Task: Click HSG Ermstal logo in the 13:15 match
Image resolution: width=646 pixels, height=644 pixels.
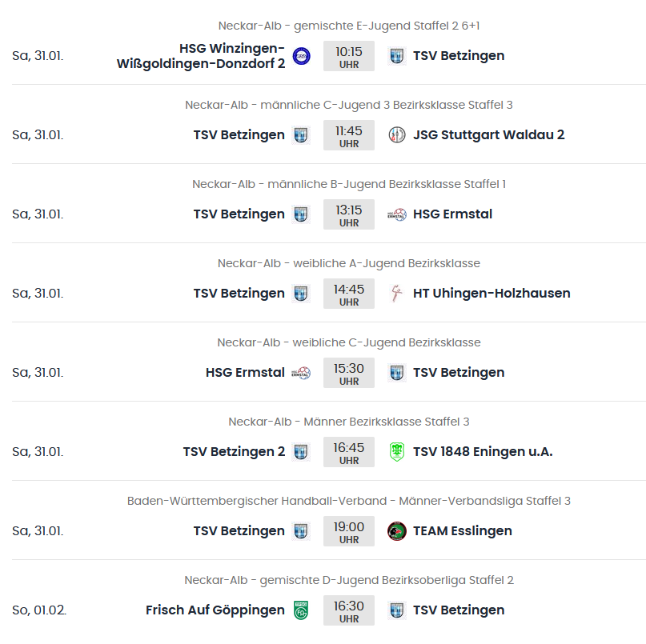Action: [x=397, y=214]
